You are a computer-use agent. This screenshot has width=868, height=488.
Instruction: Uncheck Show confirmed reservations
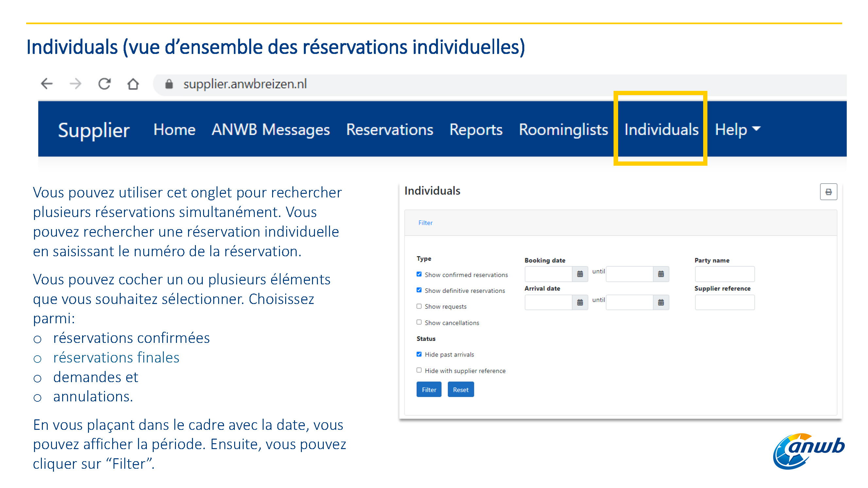[419, 274]
